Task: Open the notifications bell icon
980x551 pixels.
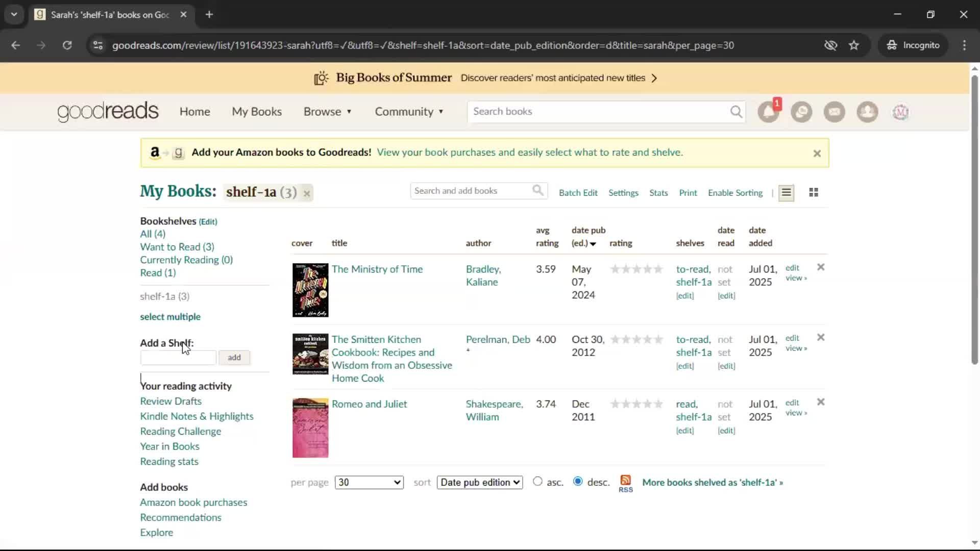Action: pos(768,112)
